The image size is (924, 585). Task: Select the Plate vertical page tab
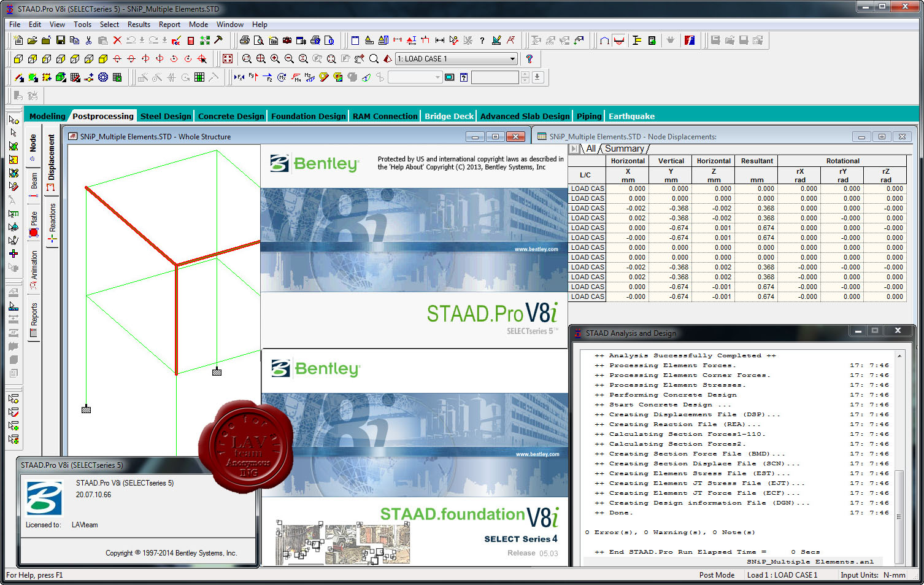(x=34, y=224)
